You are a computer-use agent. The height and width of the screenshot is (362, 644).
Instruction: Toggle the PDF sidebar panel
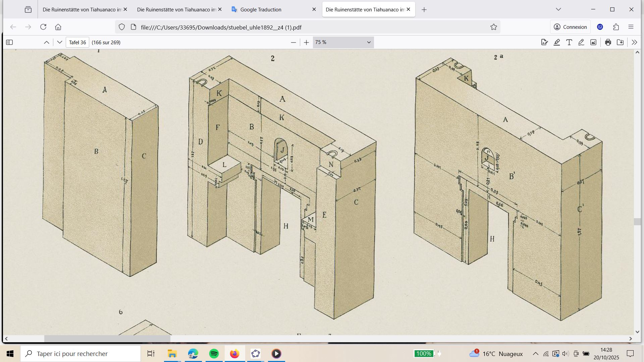(9, 42)
